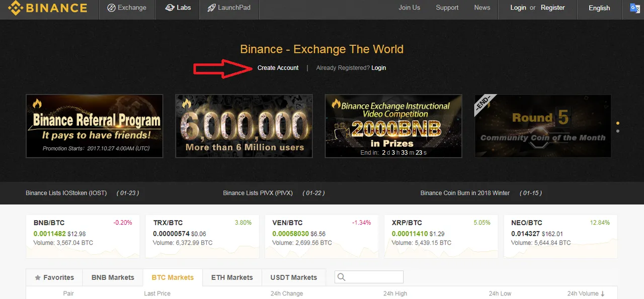The height and width of the screenshot is (299, 644).
Task: Open the Support link
Action: click(447, 8)
